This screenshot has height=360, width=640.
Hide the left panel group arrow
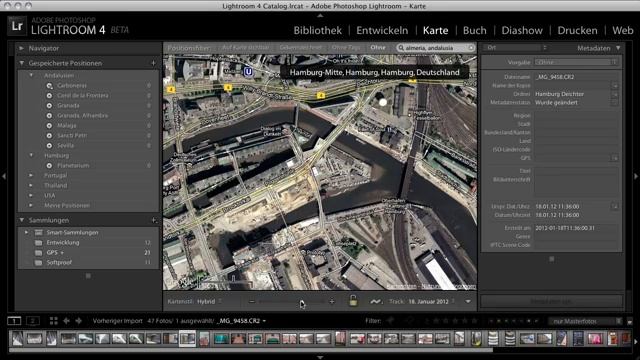click(x=4, y=176)
